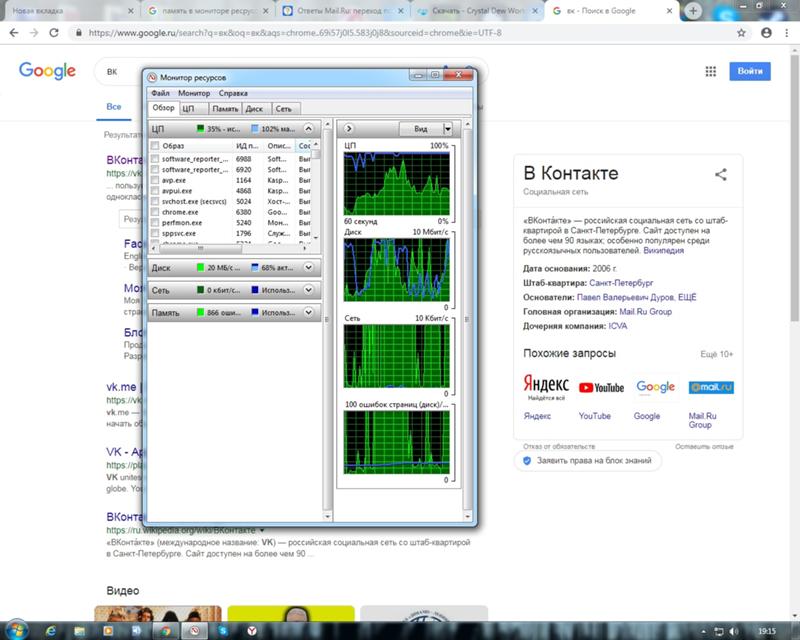Open the Санкт-Петербург headquarters link

click(621, 283)
